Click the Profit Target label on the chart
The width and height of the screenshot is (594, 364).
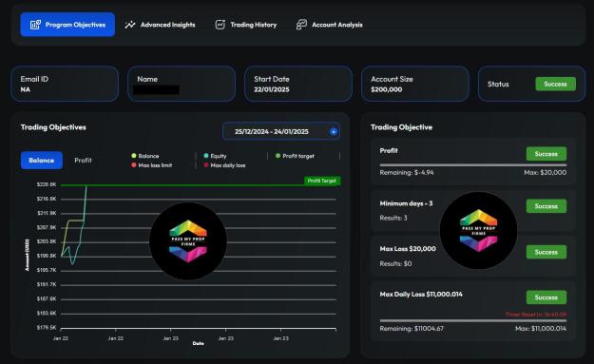[322, 181]
